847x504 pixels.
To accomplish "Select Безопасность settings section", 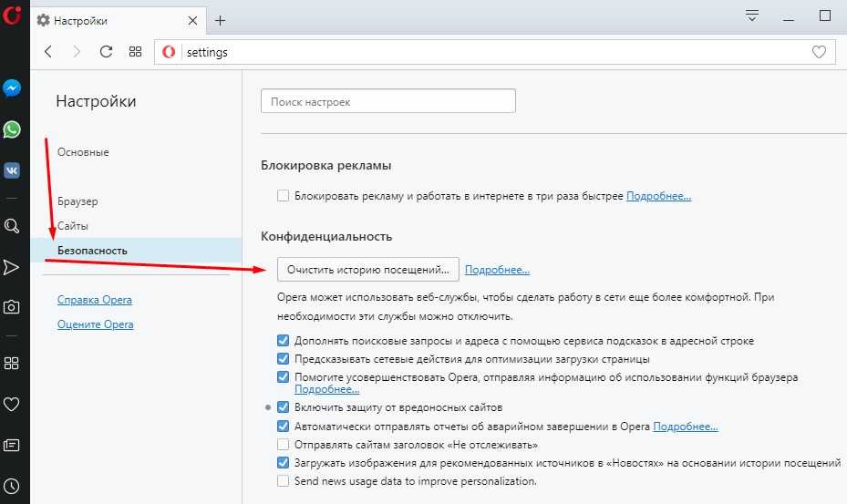I will [136, 250].
